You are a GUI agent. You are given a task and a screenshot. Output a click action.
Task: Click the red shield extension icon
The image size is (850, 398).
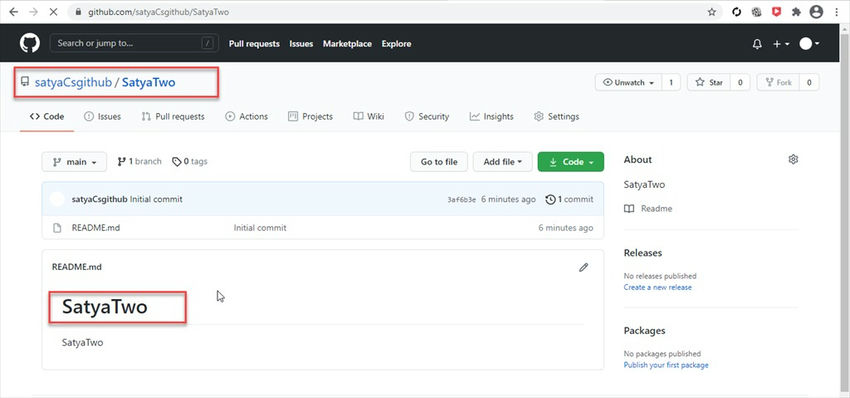pyautogui.click(x=776, y=12)
